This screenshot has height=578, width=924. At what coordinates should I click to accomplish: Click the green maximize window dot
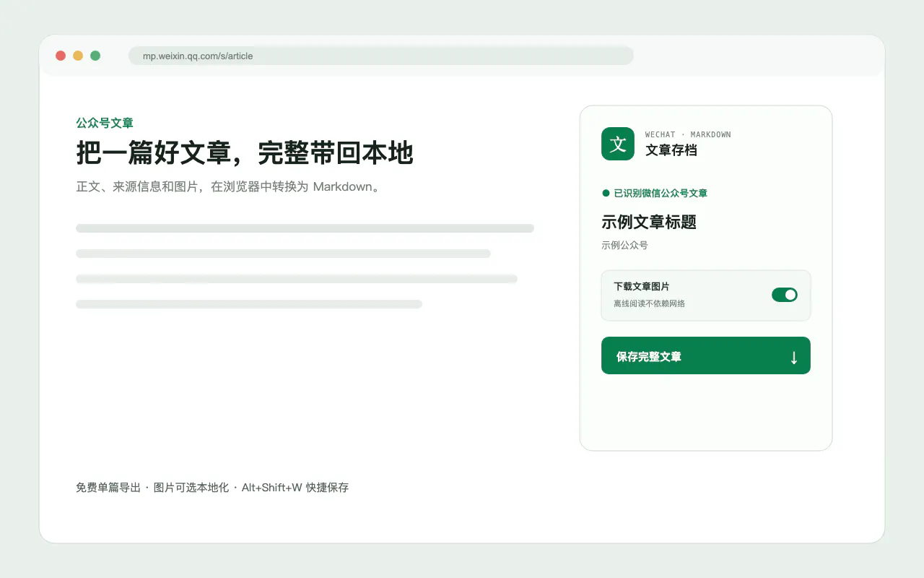pyautogui.click(x=95, y=56)
